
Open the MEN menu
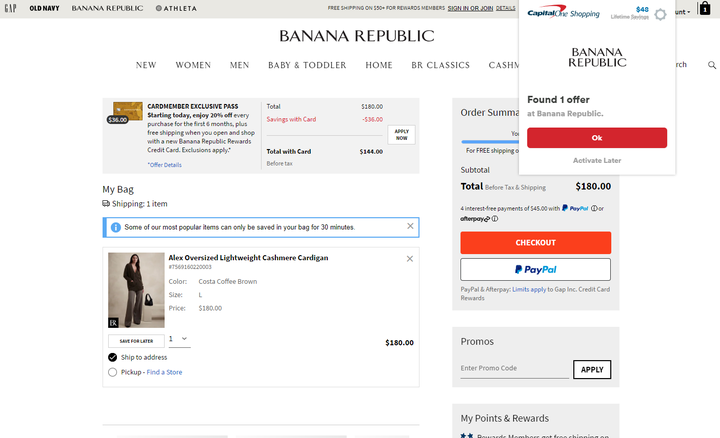pos(240,65)
